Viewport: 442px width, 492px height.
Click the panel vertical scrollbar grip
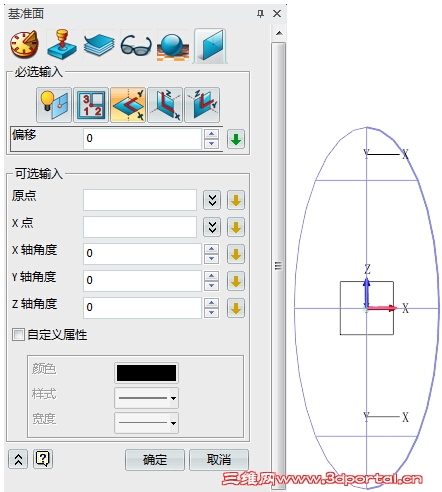pyautogui.click(x=278, y=266)
